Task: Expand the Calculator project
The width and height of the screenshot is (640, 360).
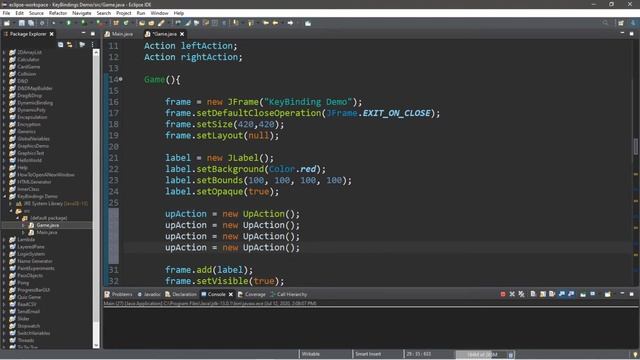Action: 4,60
